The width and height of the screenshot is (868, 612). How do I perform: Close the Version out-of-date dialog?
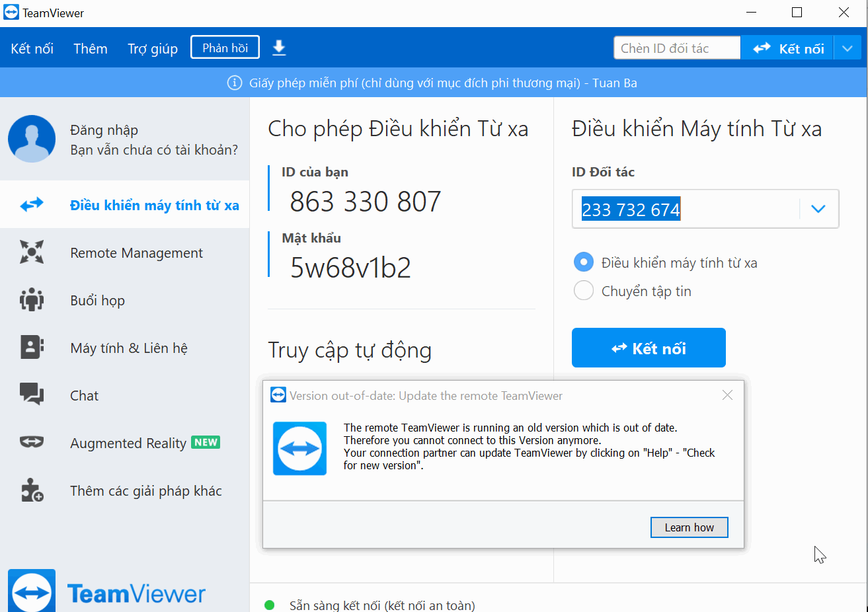tap(727, 395)
